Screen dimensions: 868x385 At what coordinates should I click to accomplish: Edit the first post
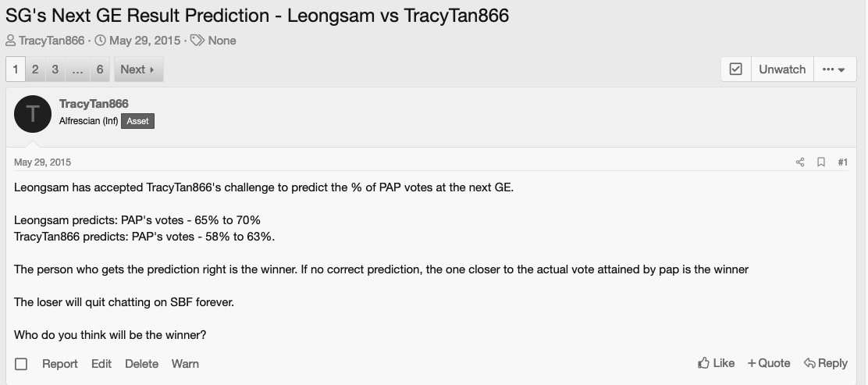[x=101, y=364]
